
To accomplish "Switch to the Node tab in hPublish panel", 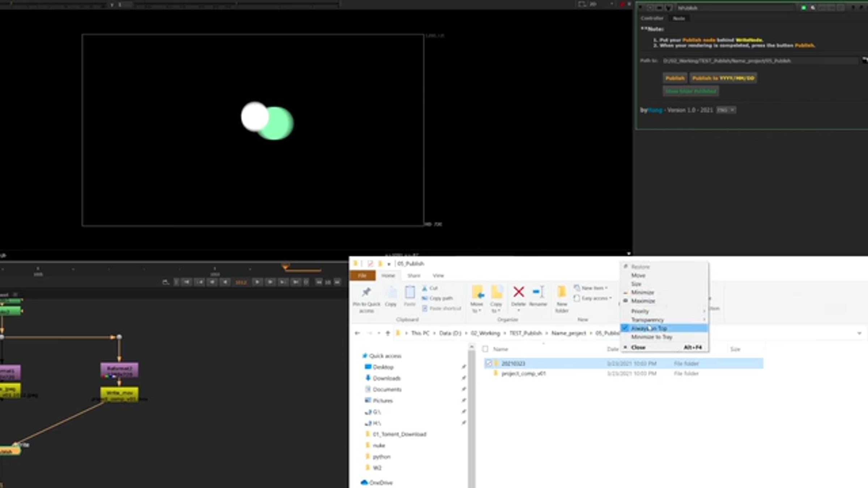I will coord(679,18).
